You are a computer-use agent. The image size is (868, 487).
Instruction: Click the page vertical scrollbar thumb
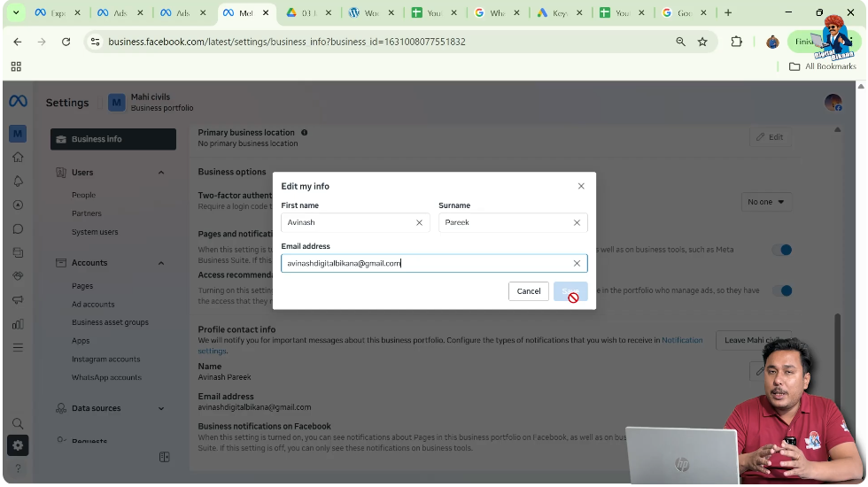(x=838, y=365)
